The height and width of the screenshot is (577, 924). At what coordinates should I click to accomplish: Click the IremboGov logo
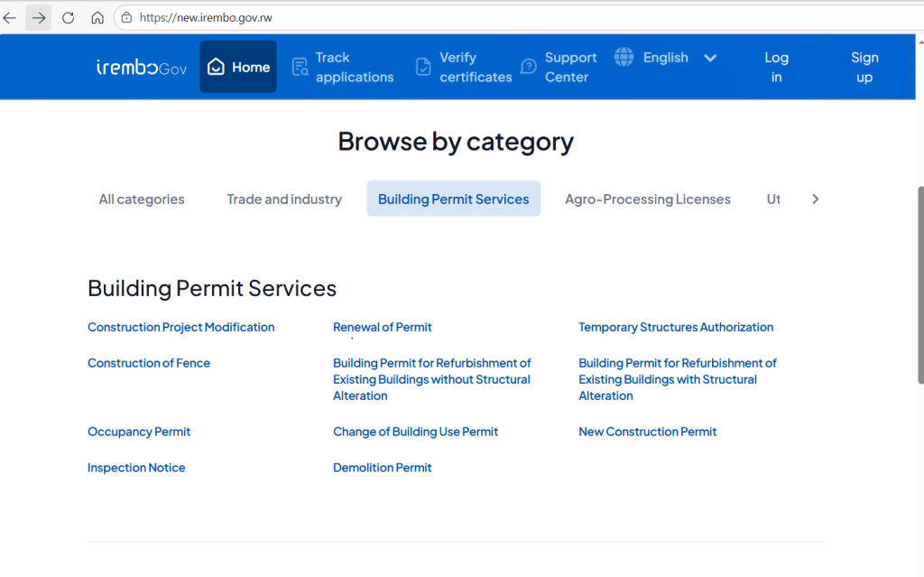pyautogui.click(x=142, y=68)
